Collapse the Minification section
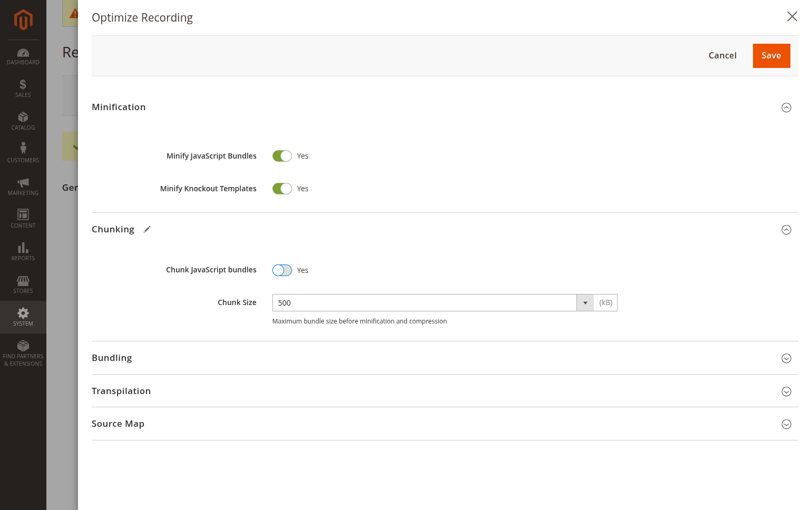 (x=786, y=107)
